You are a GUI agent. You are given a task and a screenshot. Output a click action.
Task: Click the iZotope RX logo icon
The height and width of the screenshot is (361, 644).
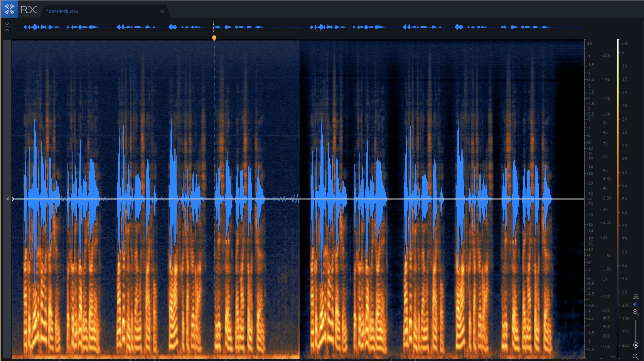9,9
